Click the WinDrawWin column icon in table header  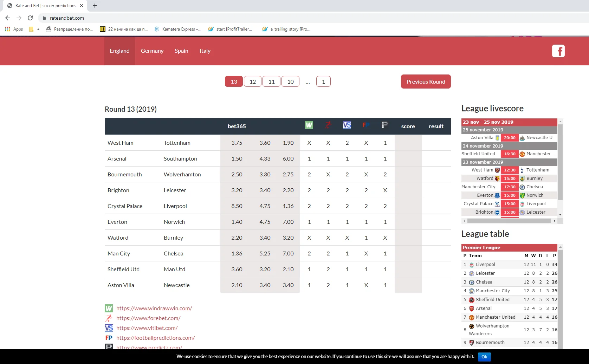point(309,125)
